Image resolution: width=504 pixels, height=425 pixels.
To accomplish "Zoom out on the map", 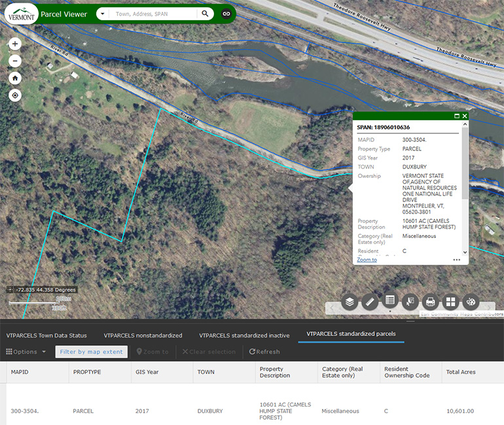I will 15,61.
